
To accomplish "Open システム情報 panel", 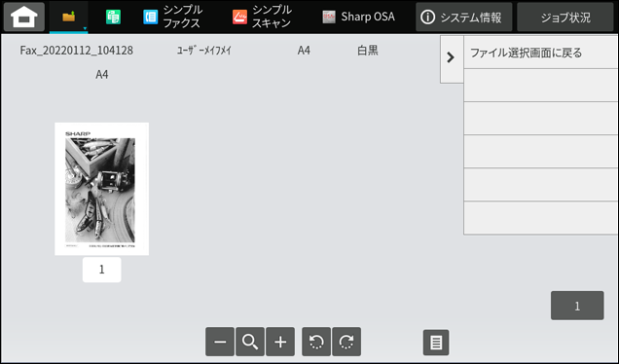I will (464, 17).
